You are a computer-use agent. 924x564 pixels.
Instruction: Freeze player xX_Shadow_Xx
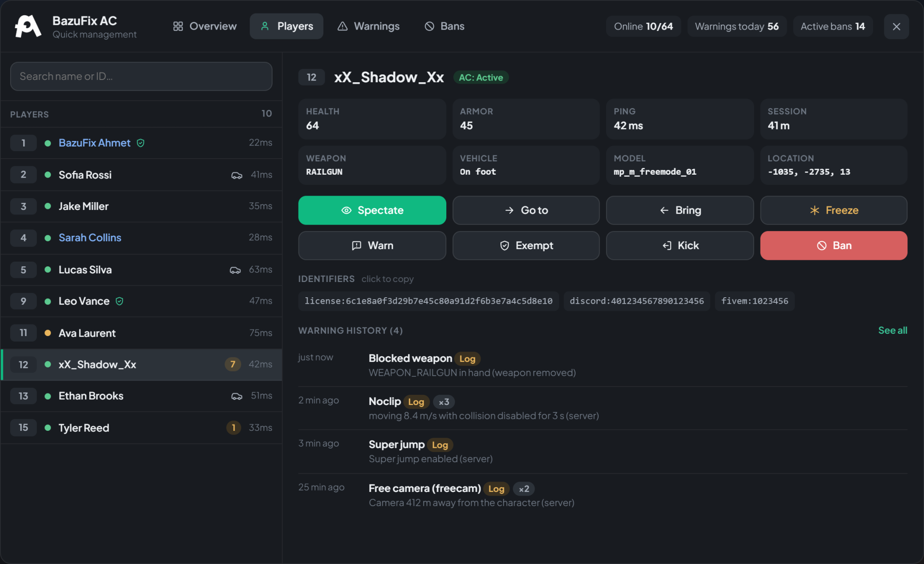(833, 210)
